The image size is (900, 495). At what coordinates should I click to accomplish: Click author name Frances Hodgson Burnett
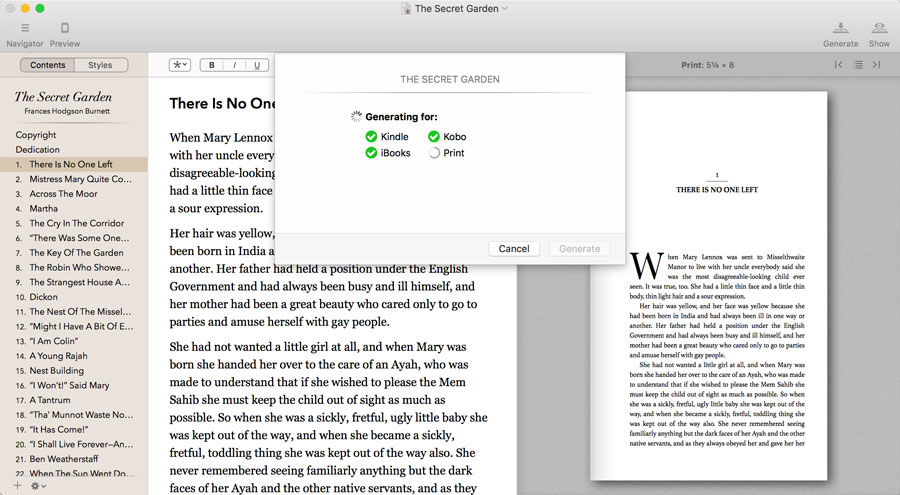pyautogui.click(x=67, y=111)
